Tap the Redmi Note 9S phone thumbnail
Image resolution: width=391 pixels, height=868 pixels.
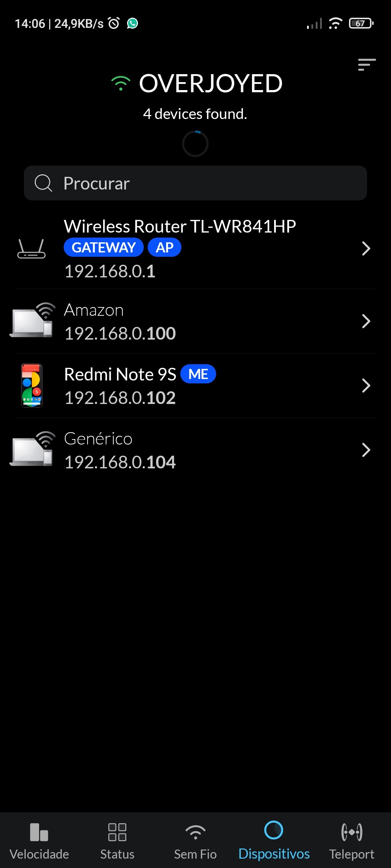(x=32, y=386)
